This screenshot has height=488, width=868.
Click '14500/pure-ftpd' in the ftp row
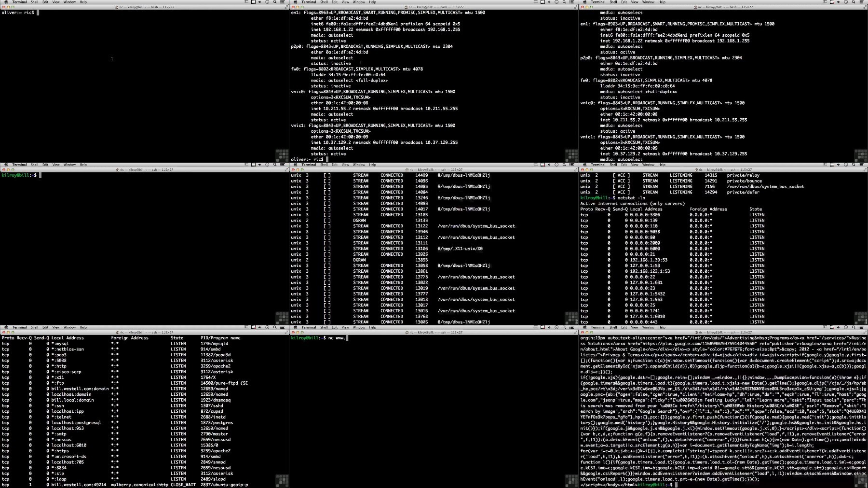pyautogui.click(x=219, y=383)
